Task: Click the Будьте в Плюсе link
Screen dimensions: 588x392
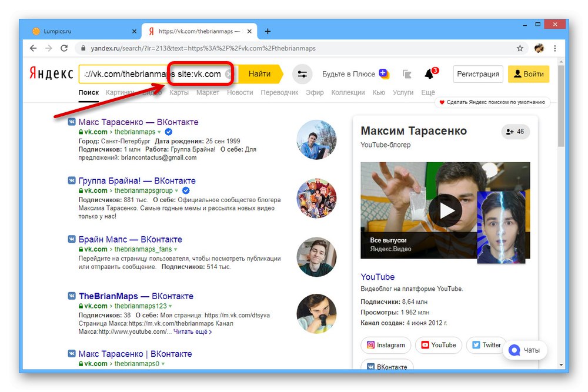Action: (x=348, y=74)
